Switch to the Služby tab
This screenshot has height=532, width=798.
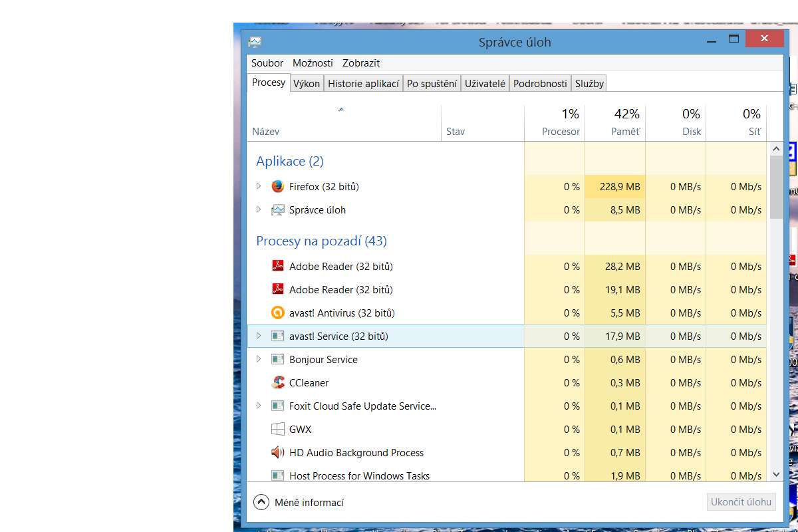(589, 83)
